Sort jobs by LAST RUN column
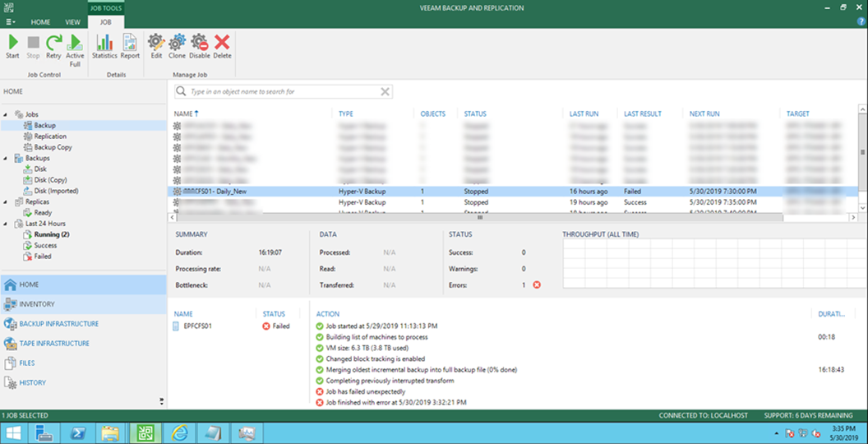This screenshot has height=444, width=868. click(x=584, y=113)
